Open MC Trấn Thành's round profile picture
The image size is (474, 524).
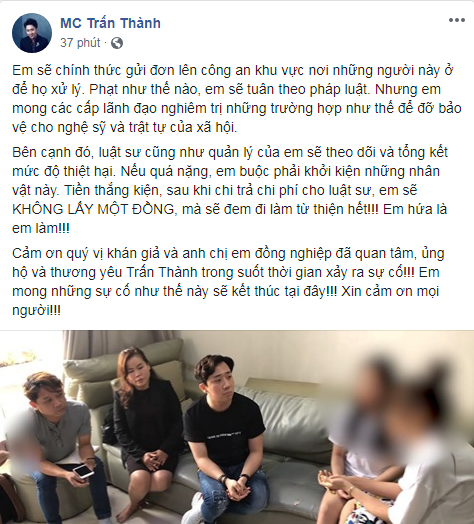(x=32, y=33)
